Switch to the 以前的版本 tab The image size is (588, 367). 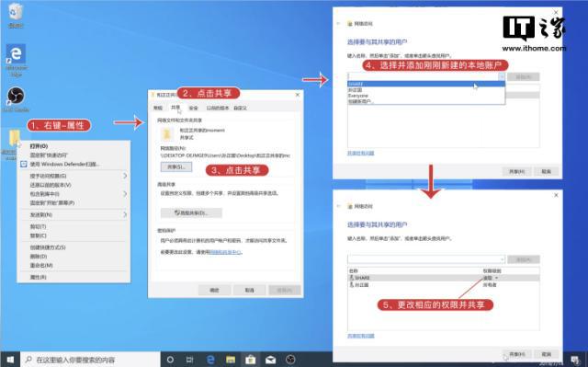point(218,108)
